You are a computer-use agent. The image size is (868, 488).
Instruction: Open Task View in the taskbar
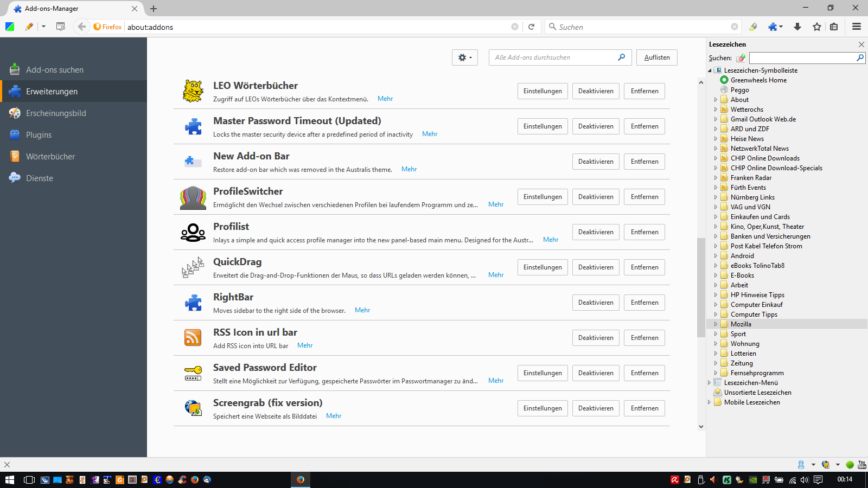(x=29, y=480)
